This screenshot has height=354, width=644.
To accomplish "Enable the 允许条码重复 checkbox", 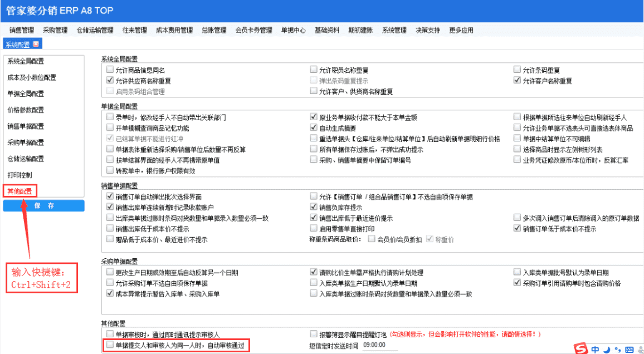I will click(518, 70).
